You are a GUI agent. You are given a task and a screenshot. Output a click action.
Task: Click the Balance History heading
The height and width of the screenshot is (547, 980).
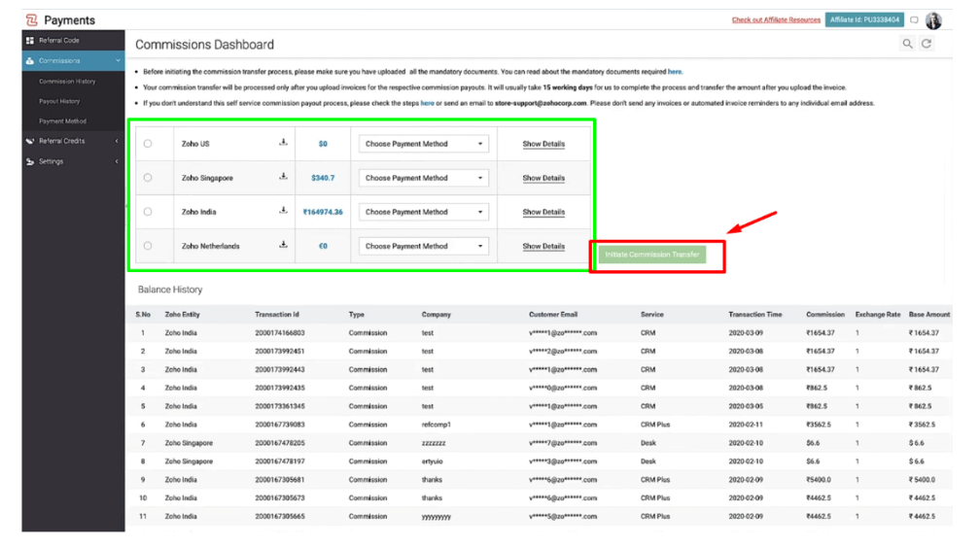(x=170, y=290)
